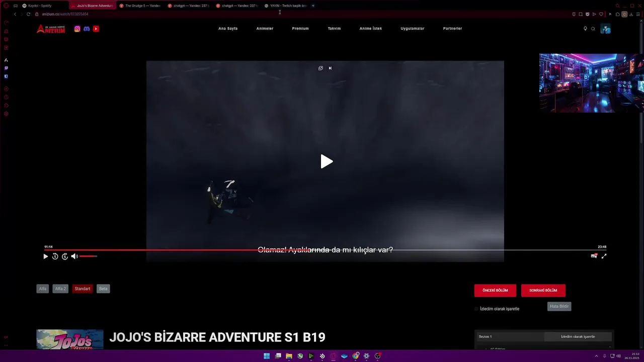This screenshot has height=362, width=644.
Task: Enter fullscreen mode in the video player
Action: [x=604, y=256]
